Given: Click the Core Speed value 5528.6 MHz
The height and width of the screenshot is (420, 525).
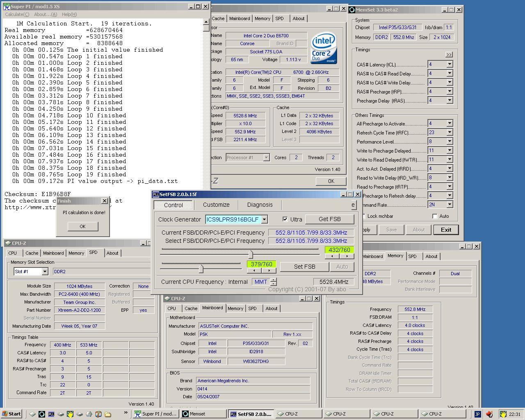Looking at the screenshot, I should point(245,116).
